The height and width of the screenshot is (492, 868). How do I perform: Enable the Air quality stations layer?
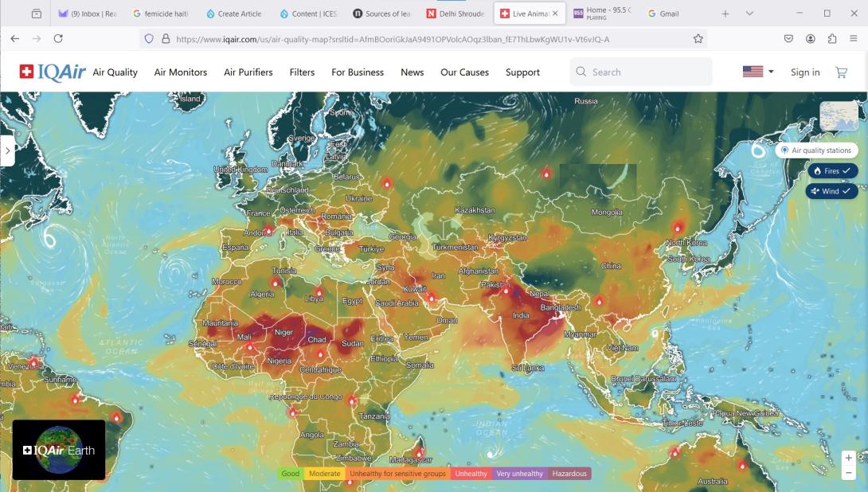coord(816,150)
